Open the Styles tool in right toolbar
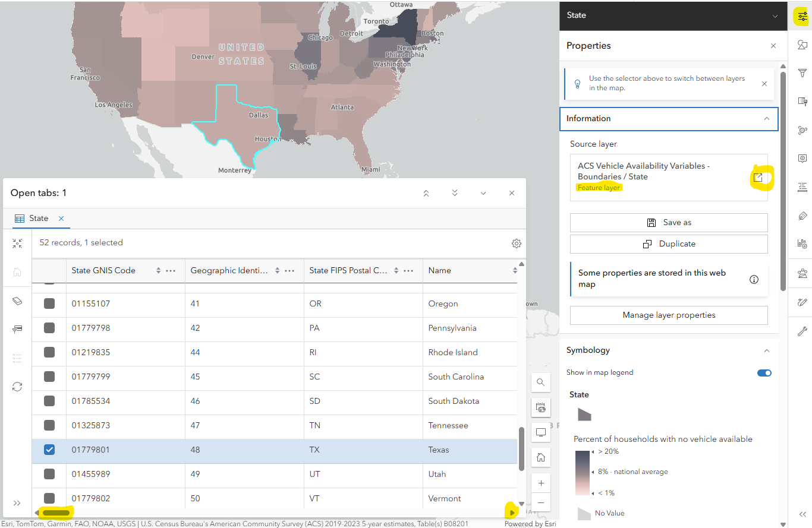 point(802,45)
